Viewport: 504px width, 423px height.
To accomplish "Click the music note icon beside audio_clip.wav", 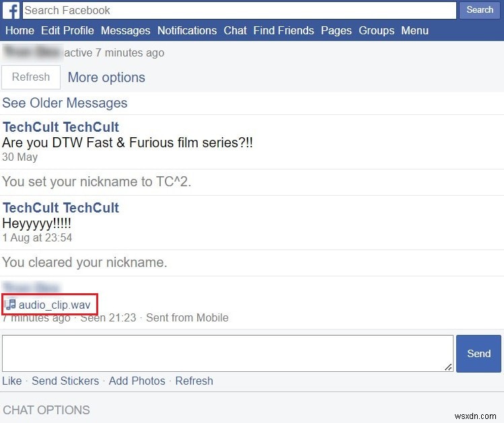I will point(10,305).
